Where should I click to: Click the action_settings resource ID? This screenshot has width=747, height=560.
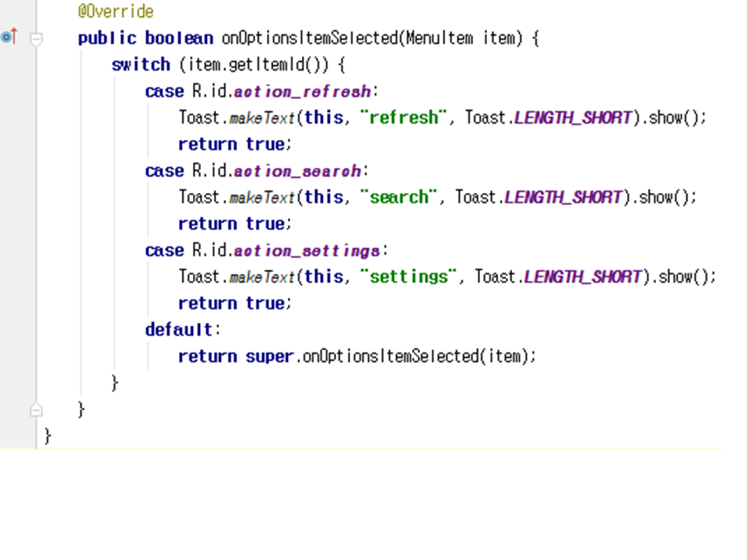tap(307, 250)
